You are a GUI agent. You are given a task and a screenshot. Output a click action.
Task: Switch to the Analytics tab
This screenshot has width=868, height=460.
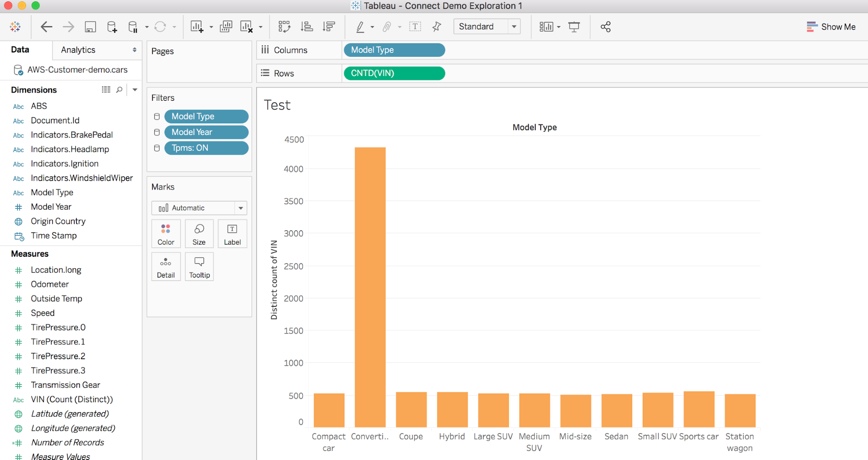point(78,50)
